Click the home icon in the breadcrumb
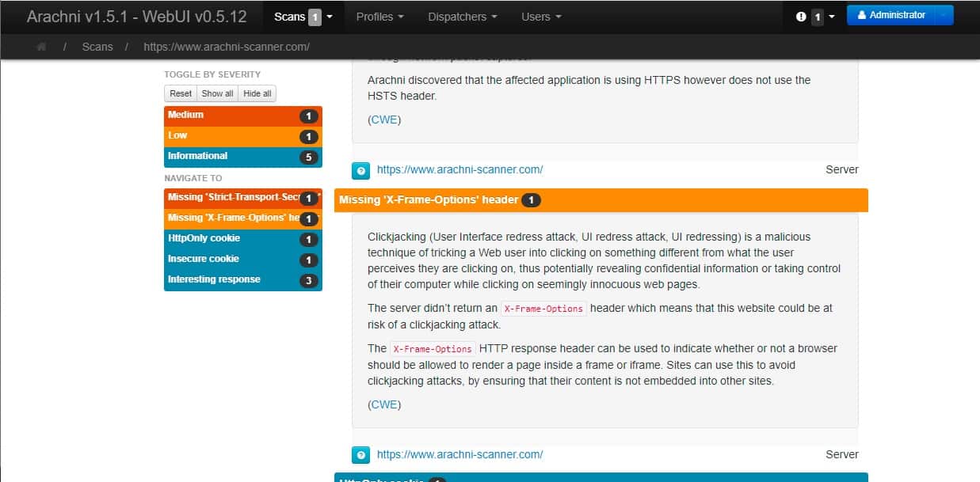Screen dimensions: 980x482 click(x=41, y=47)
